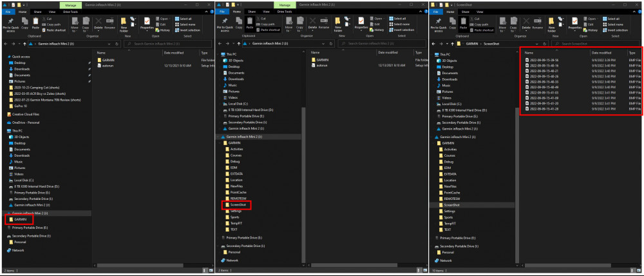Select Activities folder in middle window tree
Screen dimensions: 644x276
click(235, 149)
